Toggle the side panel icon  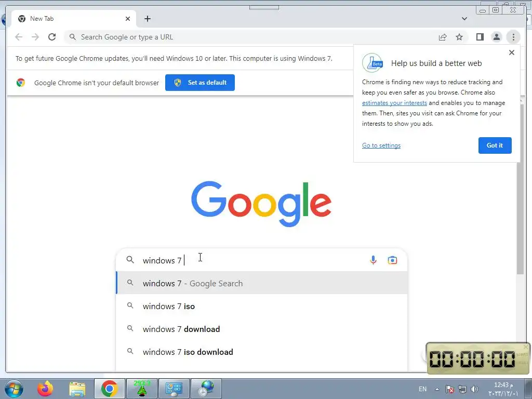[x=480, y=37]
